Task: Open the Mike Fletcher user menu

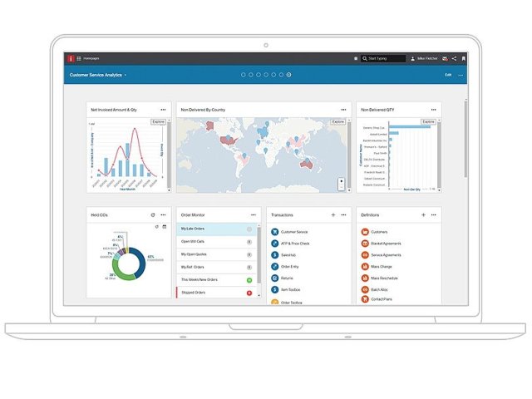Action: click(x=426, y=59)
